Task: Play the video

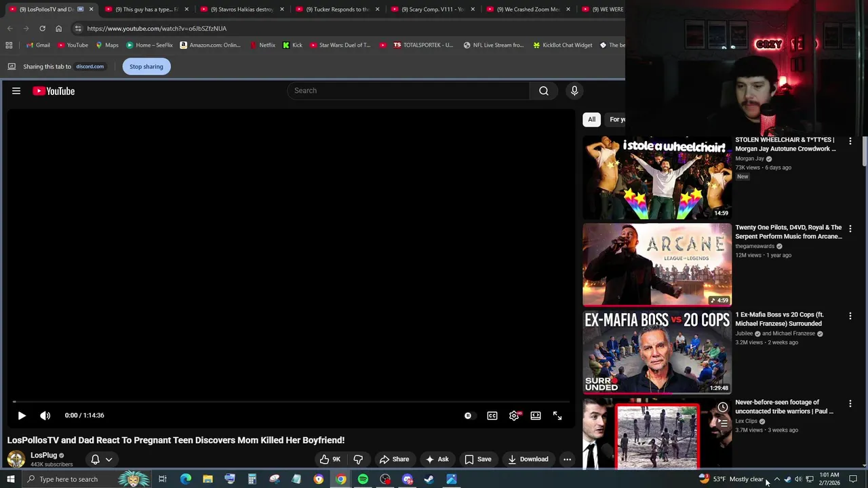Action: [22, 415]
